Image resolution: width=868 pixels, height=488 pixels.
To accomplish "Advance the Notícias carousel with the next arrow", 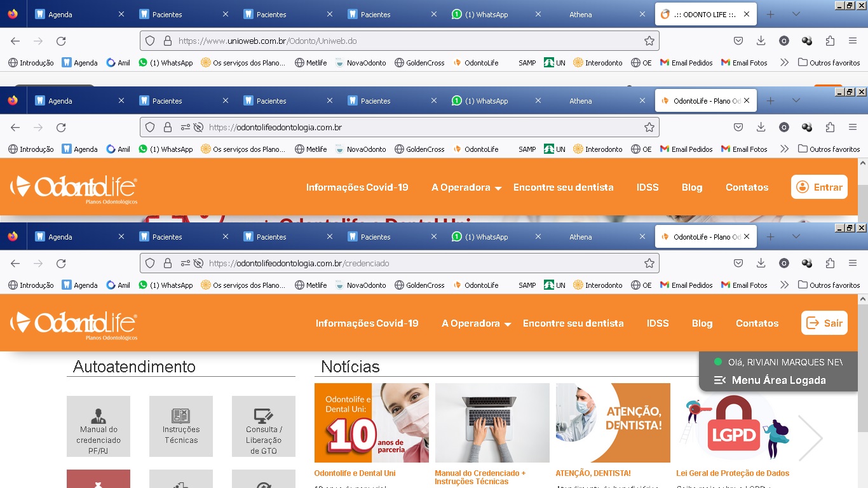I will [810, 438].
